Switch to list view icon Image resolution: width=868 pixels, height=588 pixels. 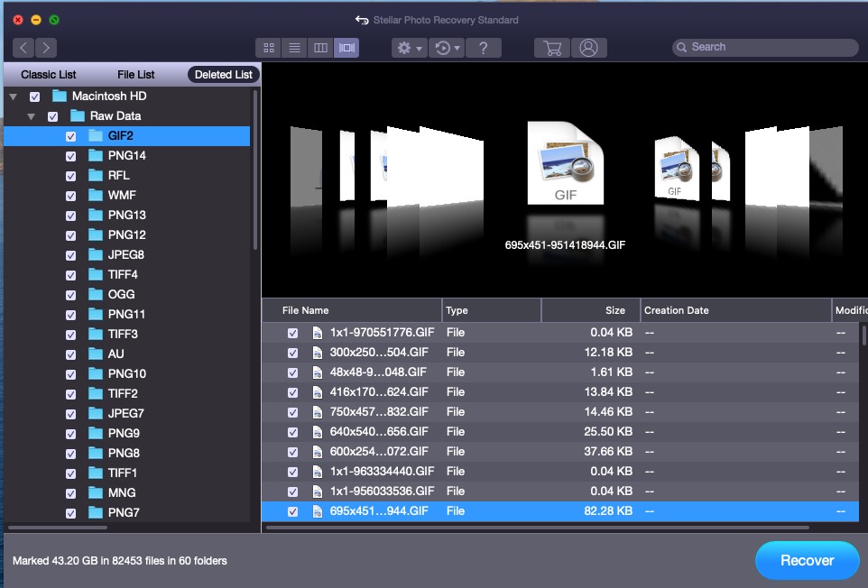pyautogui.click(x=294, y=48)
